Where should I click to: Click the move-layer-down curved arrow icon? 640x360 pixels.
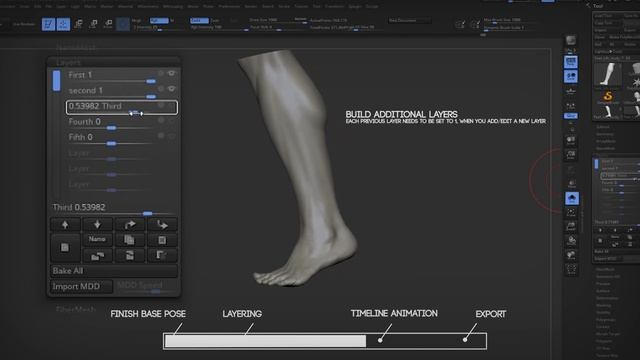(x=162, y=224)
